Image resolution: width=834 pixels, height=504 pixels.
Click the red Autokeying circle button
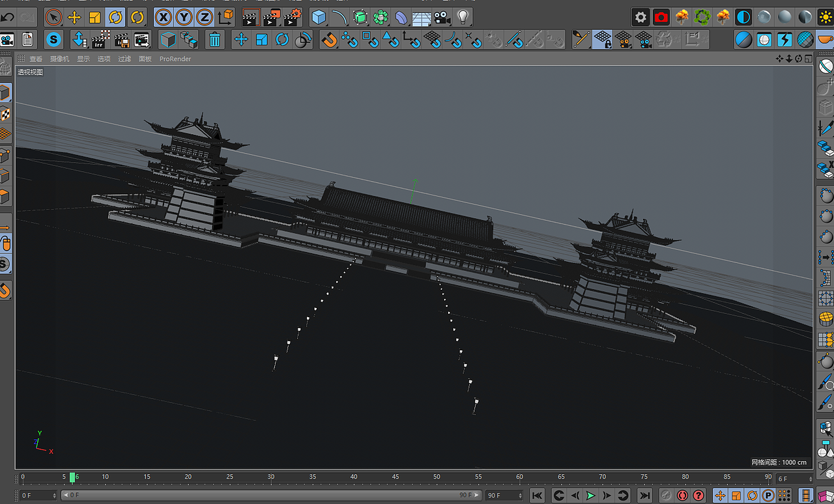[x=682, y=496]
